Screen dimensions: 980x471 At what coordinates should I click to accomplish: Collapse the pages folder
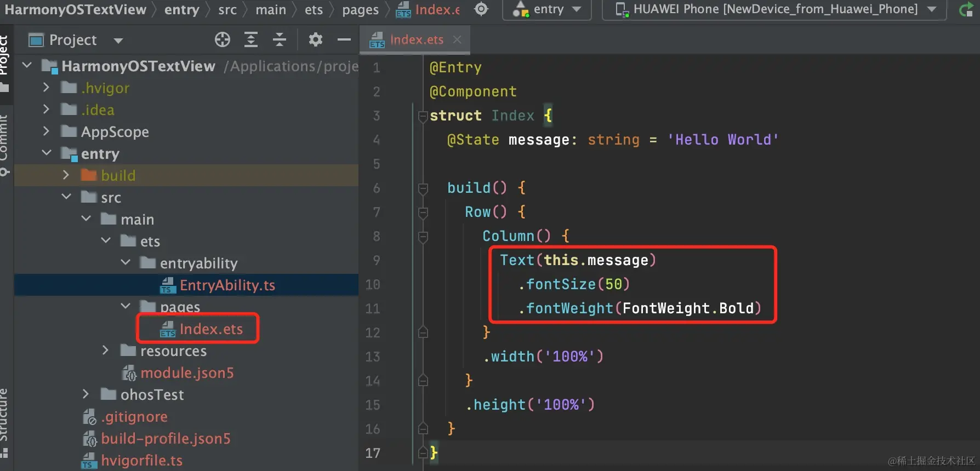[x=126, y=306]
